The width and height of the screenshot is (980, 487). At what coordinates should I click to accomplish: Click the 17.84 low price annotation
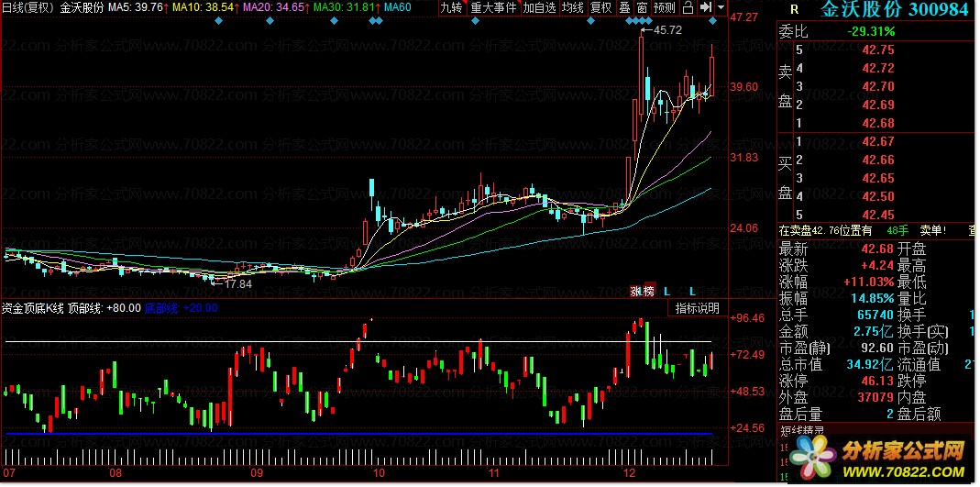(237, 283)
